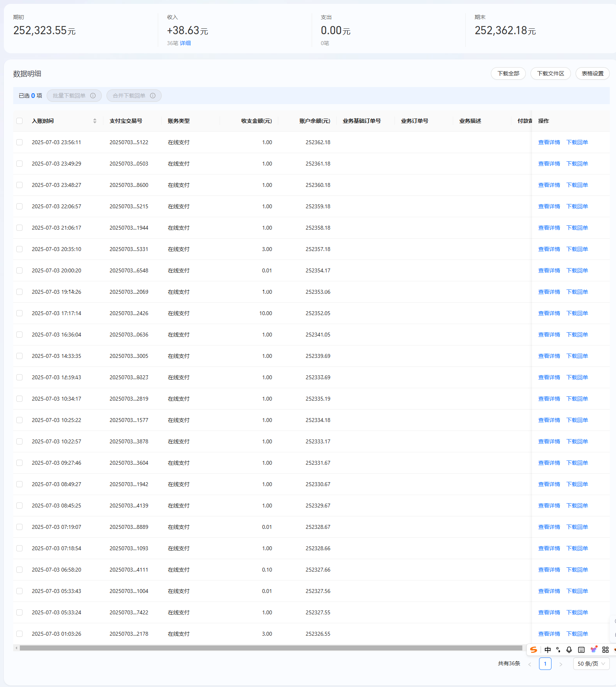This screenshot has width=616, height=687.
Task: Click info icon next to 合并下载回单
Action: pos(153,96)
